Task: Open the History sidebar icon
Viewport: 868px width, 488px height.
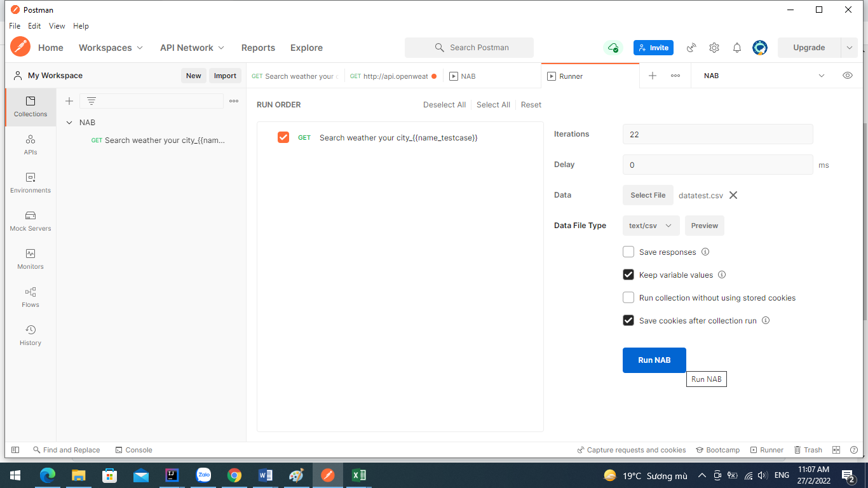Action: click(x=31, y=335)
